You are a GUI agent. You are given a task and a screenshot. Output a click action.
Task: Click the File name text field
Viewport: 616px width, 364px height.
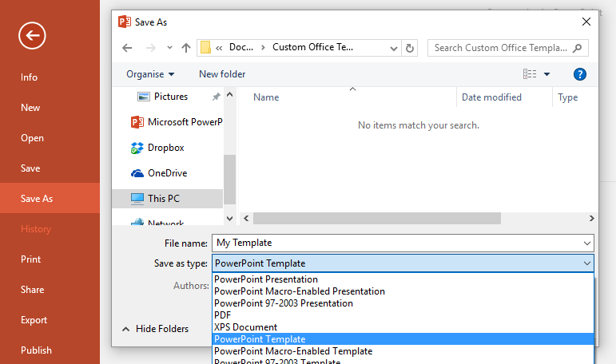[395, 243]
